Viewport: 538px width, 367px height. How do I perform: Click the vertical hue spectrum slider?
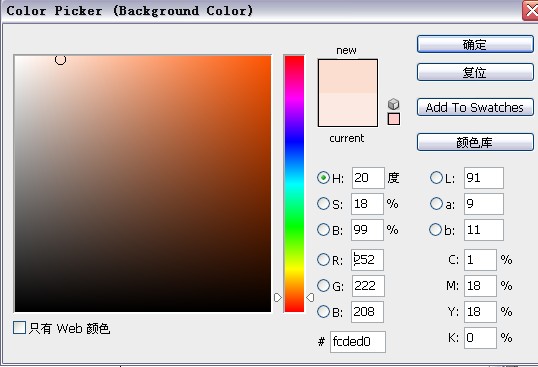[294, 184]
